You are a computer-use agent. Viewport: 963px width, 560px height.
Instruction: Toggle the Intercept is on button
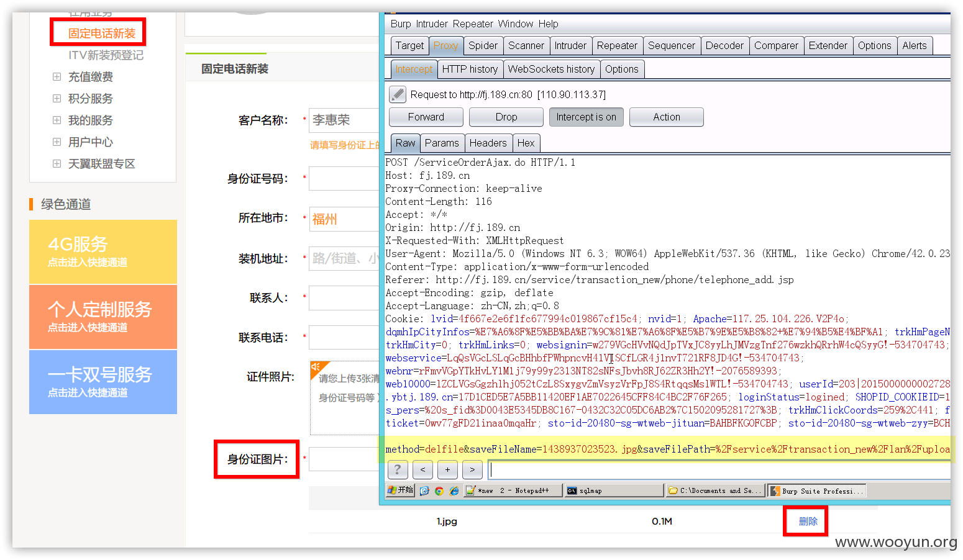586,117
